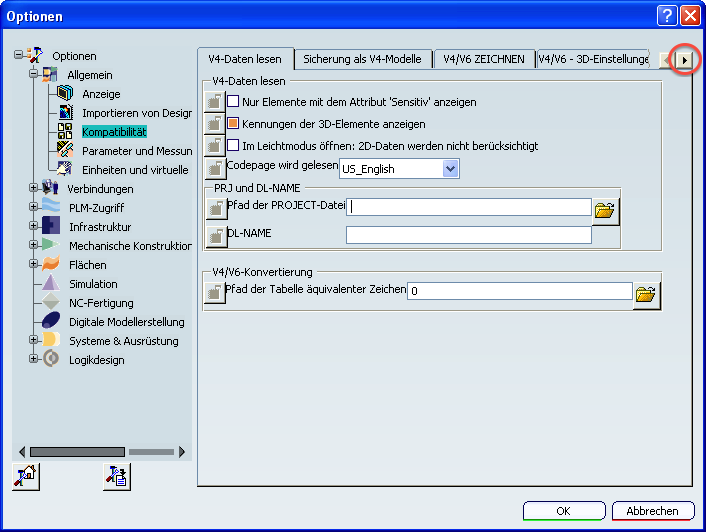Click the Abbrechen button

(652, 511)
